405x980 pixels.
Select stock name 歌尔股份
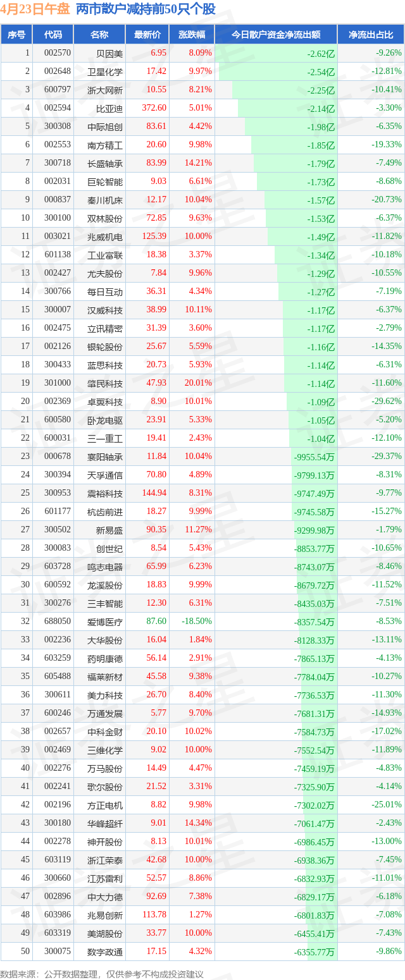point(105,787)
